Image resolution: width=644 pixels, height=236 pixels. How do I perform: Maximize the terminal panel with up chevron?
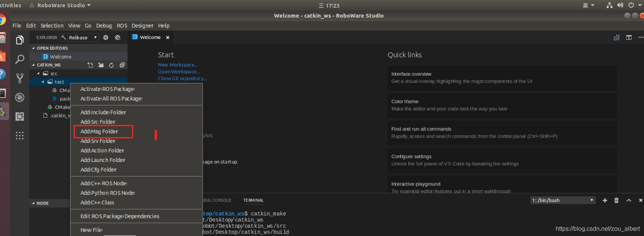pos(629,200)
